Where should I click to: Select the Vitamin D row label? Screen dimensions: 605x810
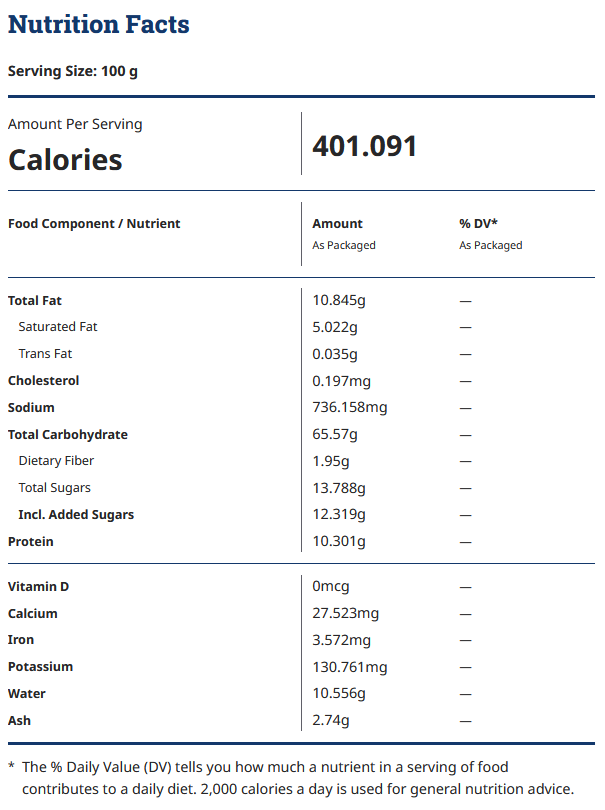click(x=38, y=587)
